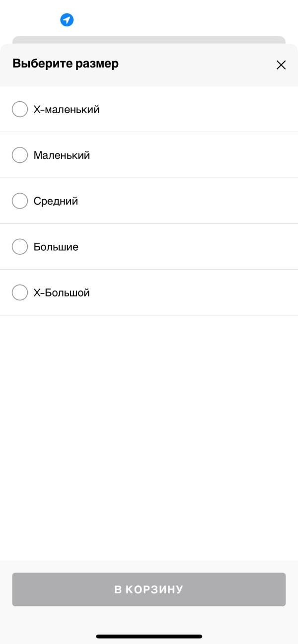Choose the Маленький radio circle

20,155
